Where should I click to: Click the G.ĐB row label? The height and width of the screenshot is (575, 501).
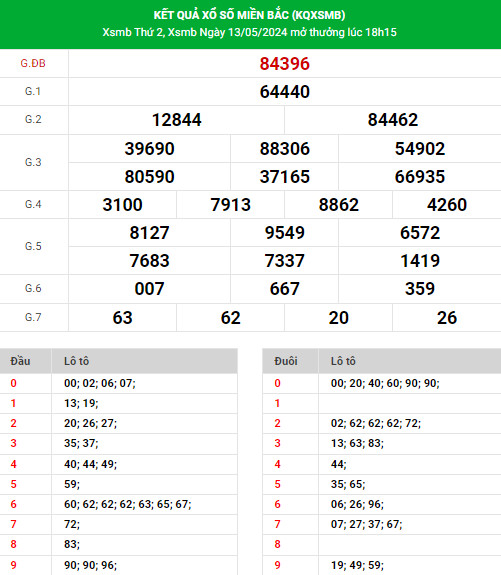(x=33, y=63)
